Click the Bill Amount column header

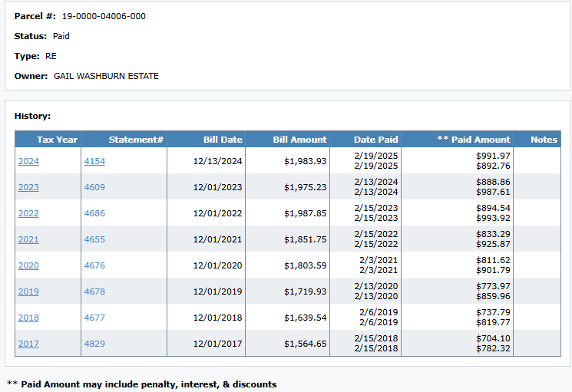[299, 140]
